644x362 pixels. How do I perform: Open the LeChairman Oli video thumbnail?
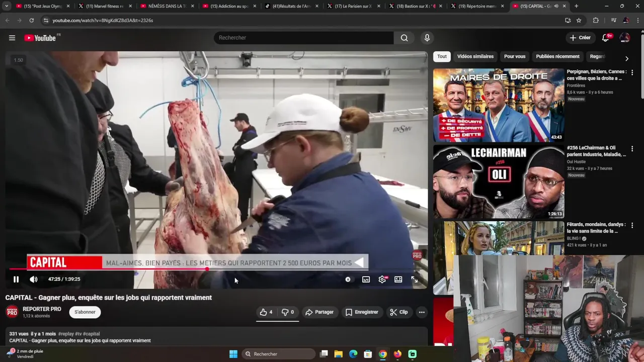[x=499, y=182]
